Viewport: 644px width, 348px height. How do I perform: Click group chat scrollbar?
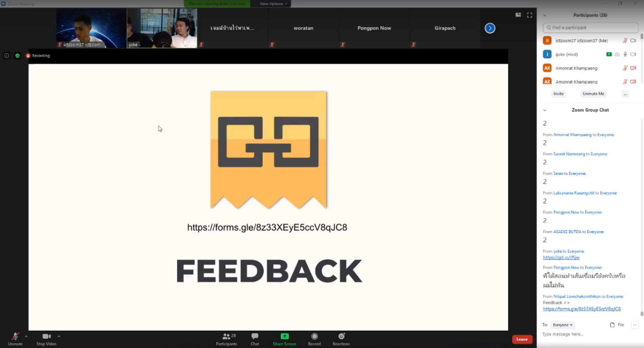642,314
